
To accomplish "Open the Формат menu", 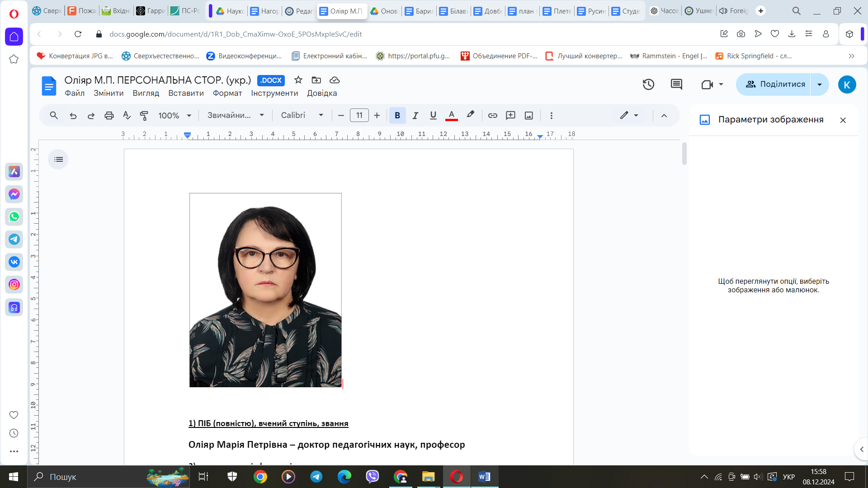I will click(227, 93).
